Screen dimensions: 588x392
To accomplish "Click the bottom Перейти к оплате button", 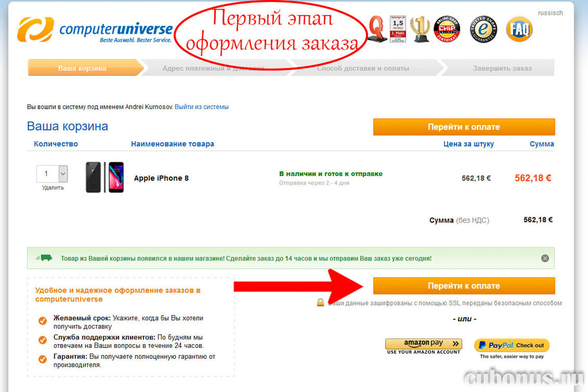I will (x=464, y=286).
